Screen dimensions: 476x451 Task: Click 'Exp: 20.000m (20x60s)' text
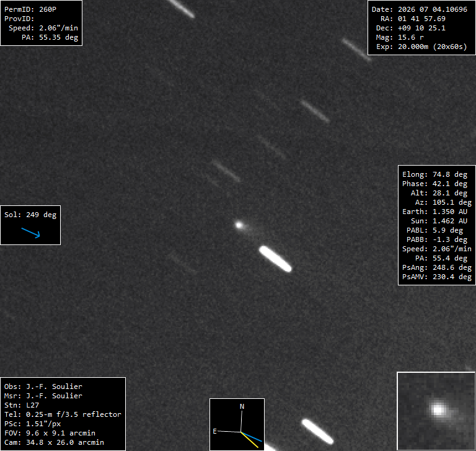(421, 47)
